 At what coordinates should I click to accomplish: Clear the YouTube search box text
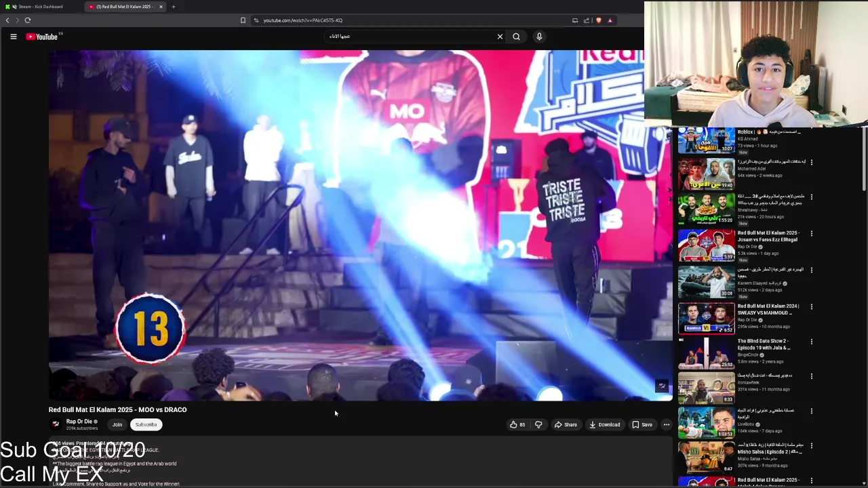click(x=500, y=37)
